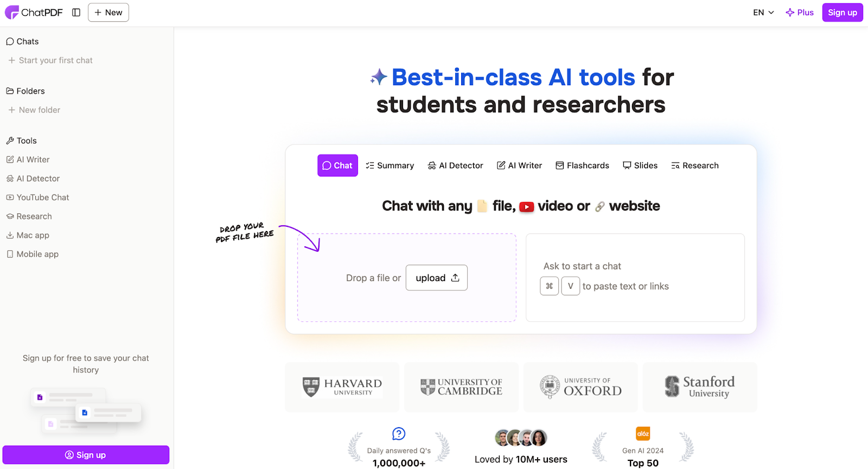Screen dimensions: 868x469
Task: Open the Plus upgrade link
Action: click(800, 12)
